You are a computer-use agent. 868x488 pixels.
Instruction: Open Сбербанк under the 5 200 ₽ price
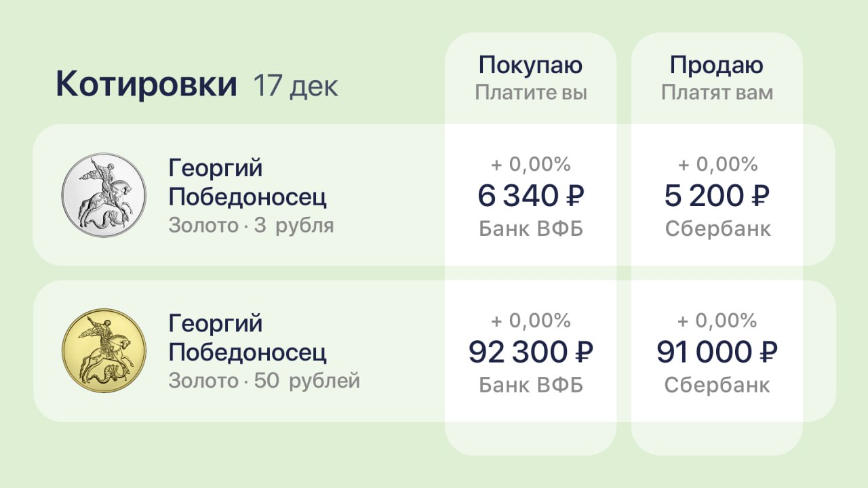(717, 229)
